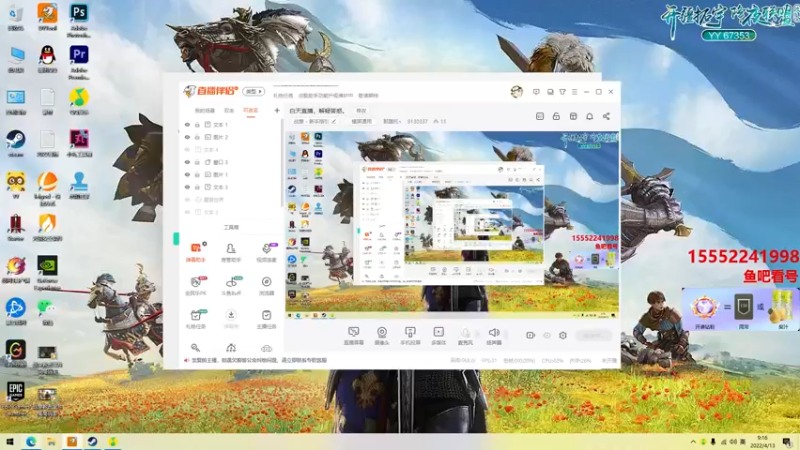Expand the microphone volume arrow

tap(477, 335)
